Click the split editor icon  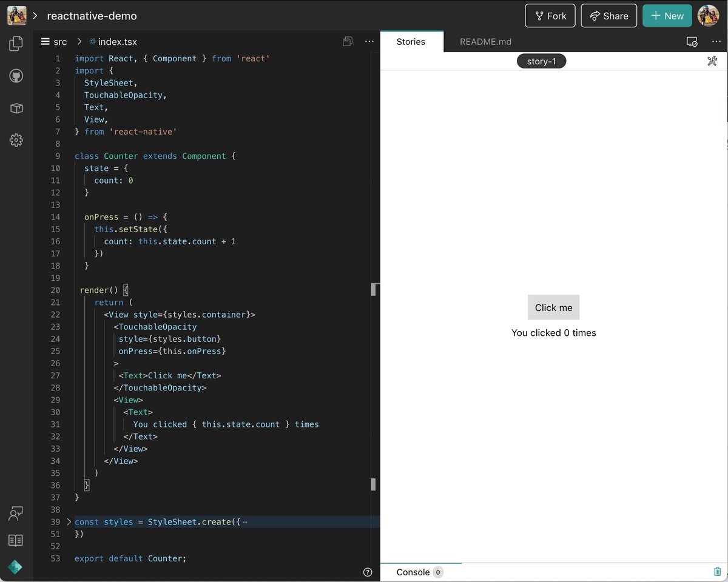point(348,42)
